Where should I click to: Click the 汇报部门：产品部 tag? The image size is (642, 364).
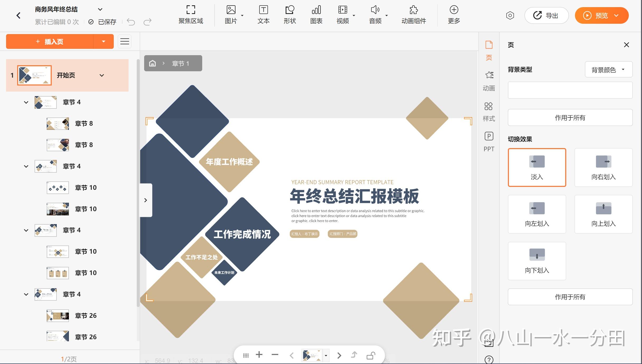[343, 234]
